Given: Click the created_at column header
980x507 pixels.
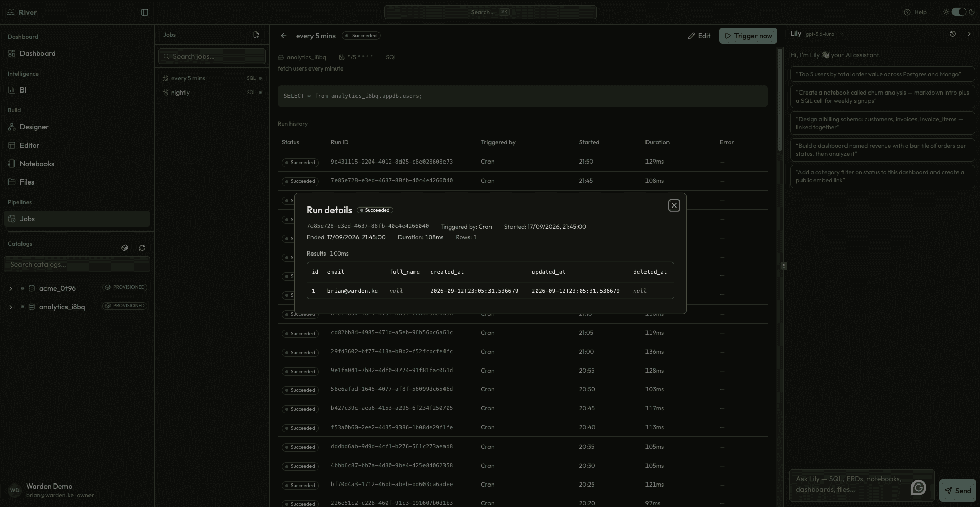Looking at the screenshot, I should [x=447, y=272].
